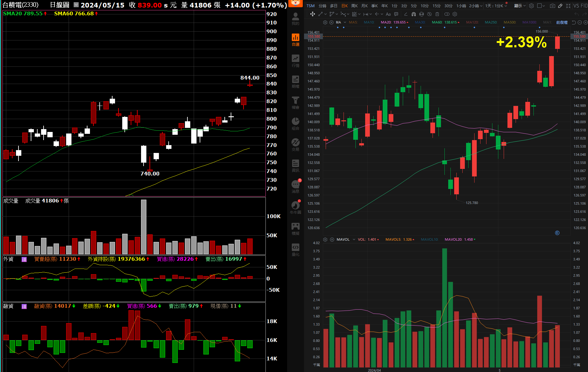Take chart screenshot with camera icon
588x372 pixels.
(553, 6)
